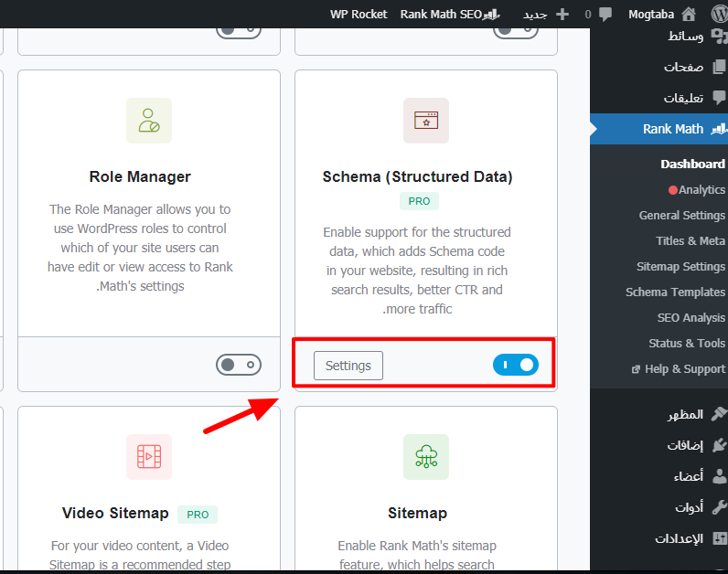Click the Sitemap cloud network icon
The height and width of the screenshot is (574, 728).
click(x=426, y=457)
